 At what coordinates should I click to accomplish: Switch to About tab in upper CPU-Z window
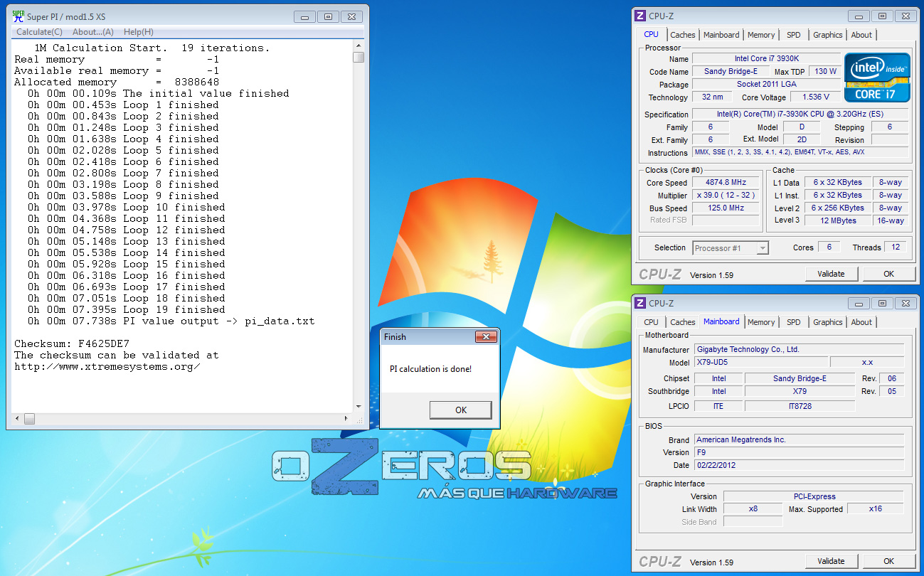click(x=861, y=35)
